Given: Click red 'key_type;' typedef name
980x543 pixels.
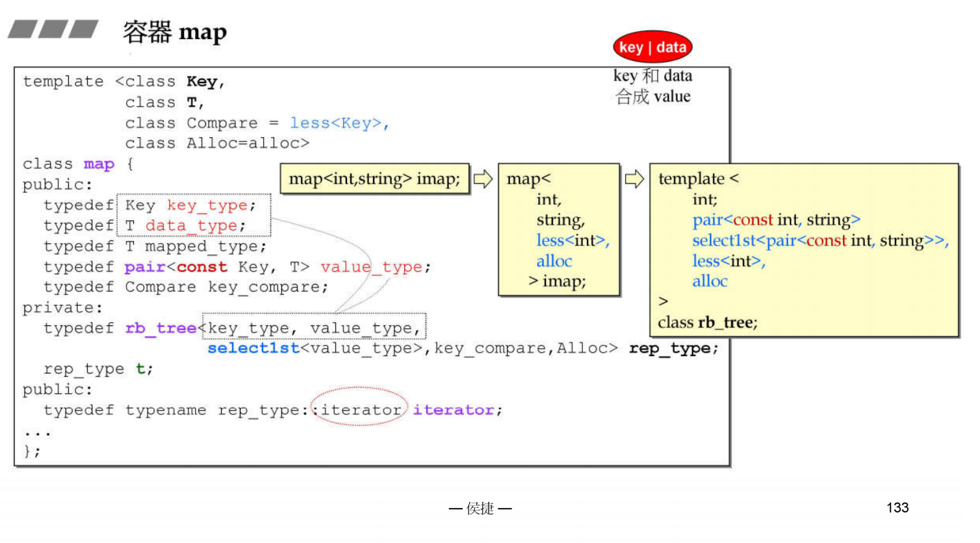Looking at the screenshot, I should click(x=211, y=205).
